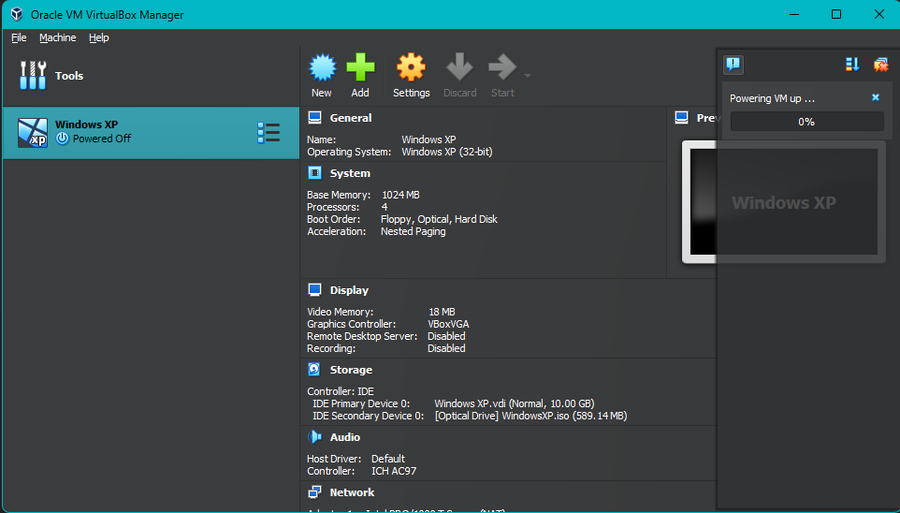Click the Powering VM up progress bar

tap(806, 122)
